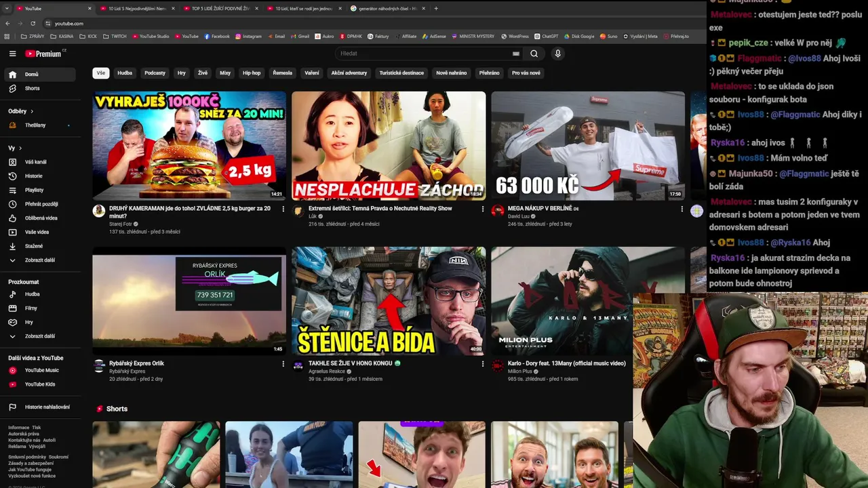Open menu for Rybářský Expres Orlík video

point(283,364)
